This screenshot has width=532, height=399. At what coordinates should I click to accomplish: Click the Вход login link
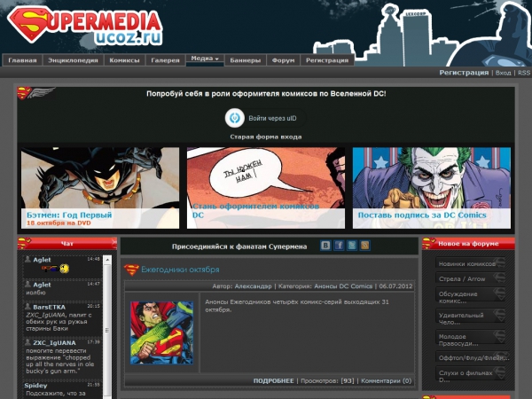503,73
